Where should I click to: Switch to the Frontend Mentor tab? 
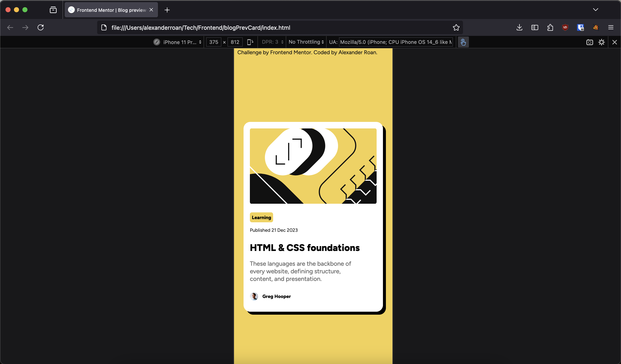[108, 10]
